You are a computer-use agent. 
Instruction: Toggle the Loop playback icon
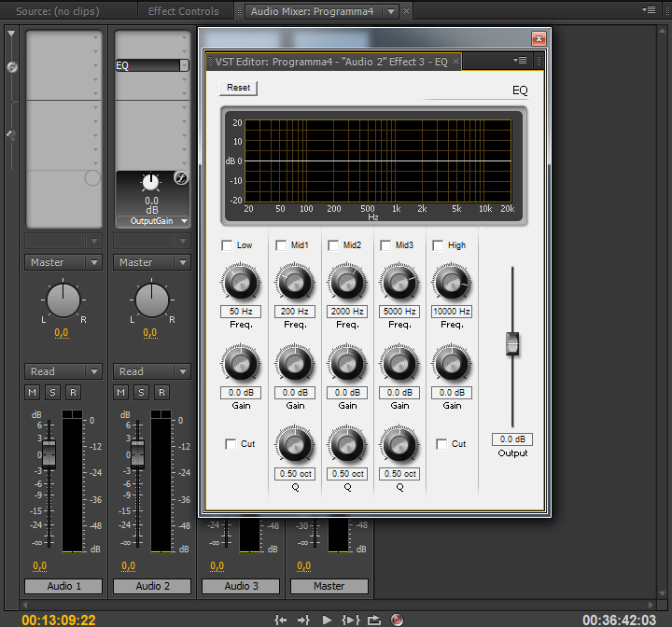pos(374,620)
